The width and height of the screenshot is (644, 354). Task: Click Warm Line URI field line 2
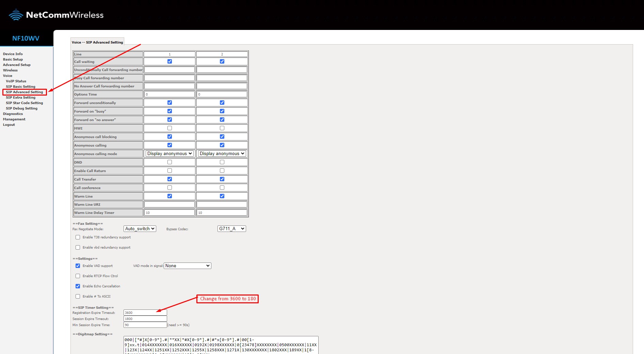click(x=222, y=204)
